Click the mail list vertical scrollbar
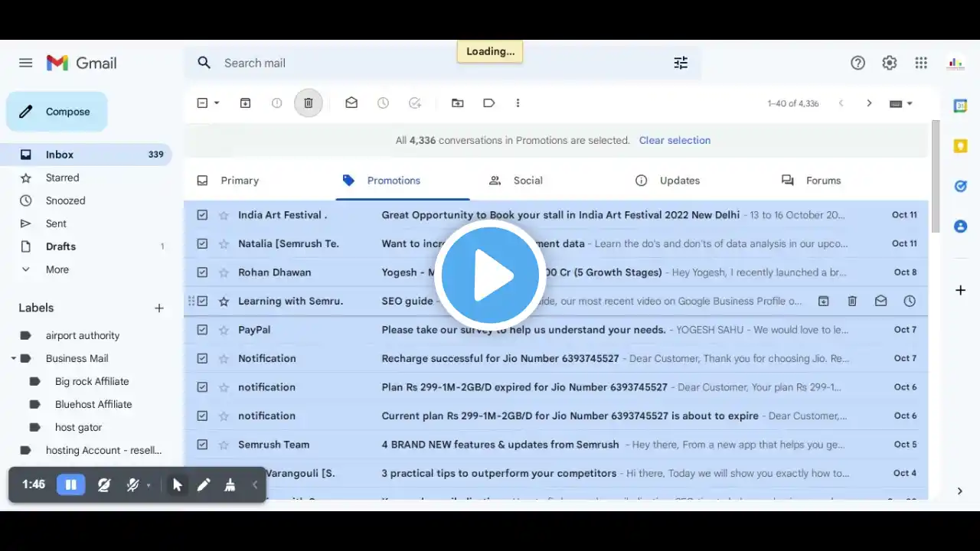This screenshot has width=980, height=551. [x=935, y=176]
